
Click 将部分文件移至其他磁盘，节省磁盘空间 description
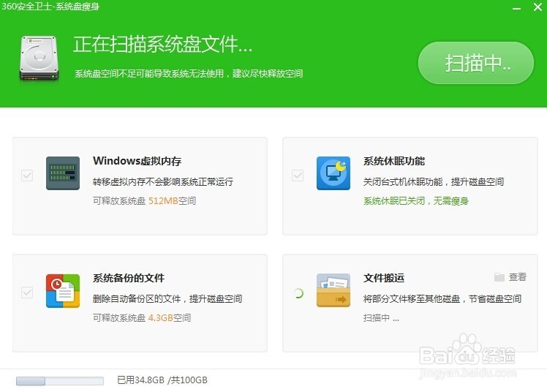point(442,298)
